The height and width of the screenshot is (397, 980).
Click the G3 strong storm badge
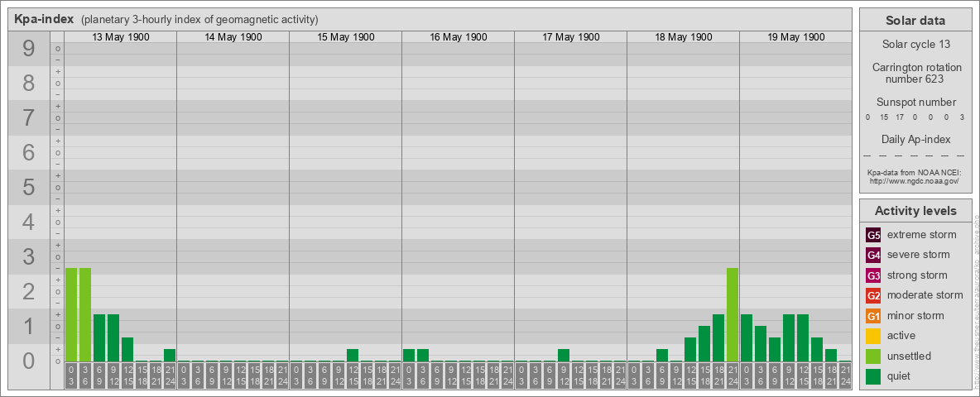click(x=873, y=275)
